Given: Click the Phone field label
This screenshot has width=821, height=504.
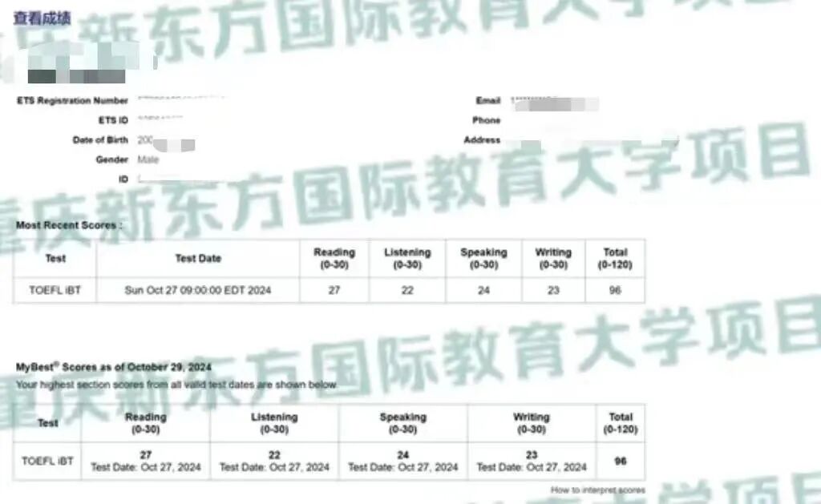Looking at the screenshot, I should (486, 120).
